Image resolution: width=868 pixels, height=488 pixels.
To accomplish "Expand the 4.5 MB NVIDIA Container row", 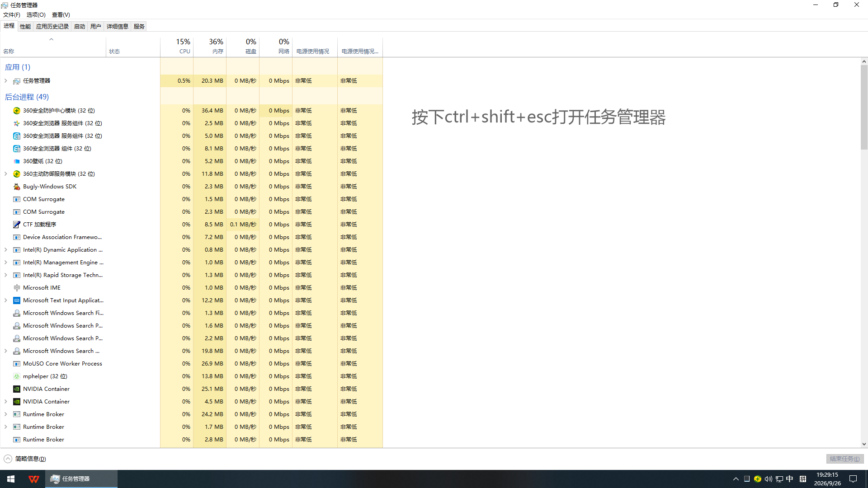I will click(6, 402).
